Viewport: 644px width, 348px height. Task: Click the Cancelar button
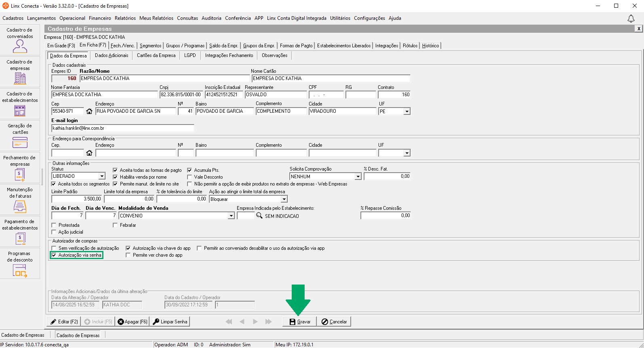click(334, 322)
